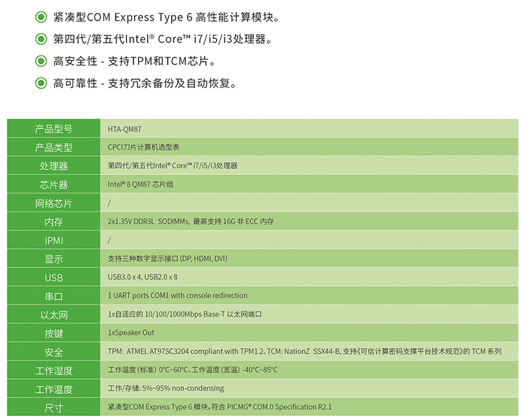The height and width of the screenshot is (420, 527).
Task: Select the text 紧凑型COM Express Type 6 高性能计算模块
Action: tap(166, 17)
